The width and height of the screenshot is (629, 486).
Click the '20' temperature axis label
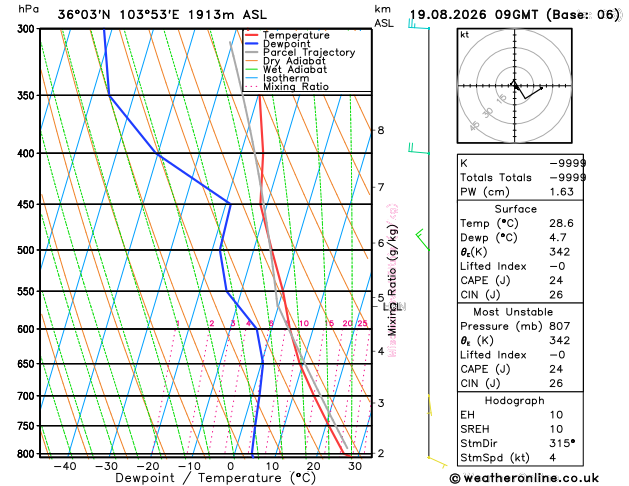(313, 466)
